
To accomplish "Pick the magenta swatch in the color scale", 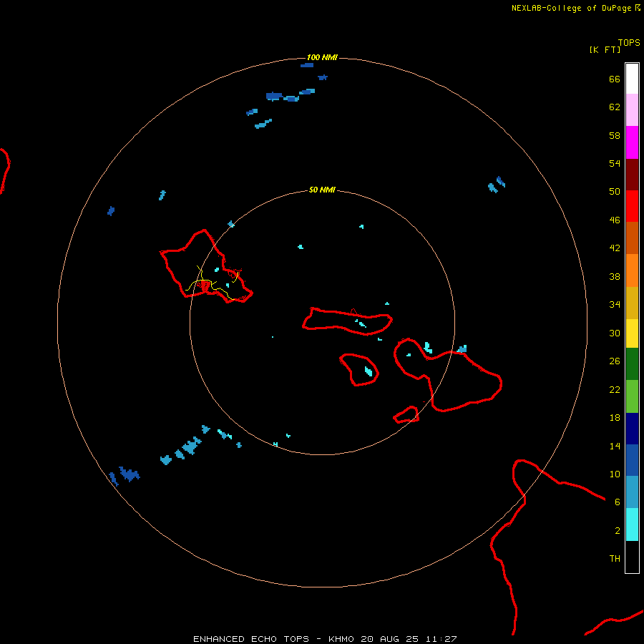I will 632,142.
